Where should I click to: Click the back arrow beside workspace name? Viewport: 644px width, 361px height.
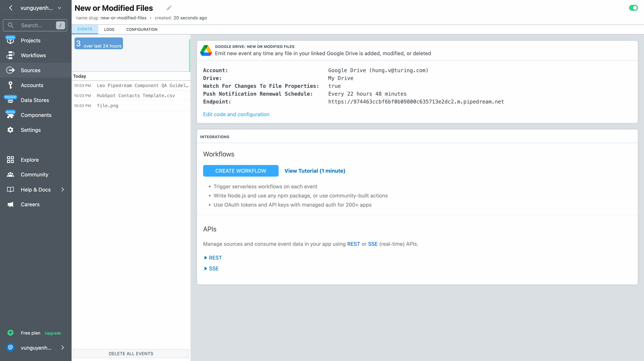point(11,8)
